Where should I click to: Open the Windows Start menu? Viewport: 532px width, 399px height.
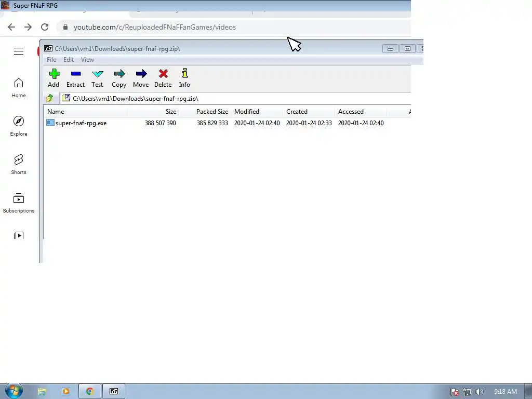coord(14,391)
